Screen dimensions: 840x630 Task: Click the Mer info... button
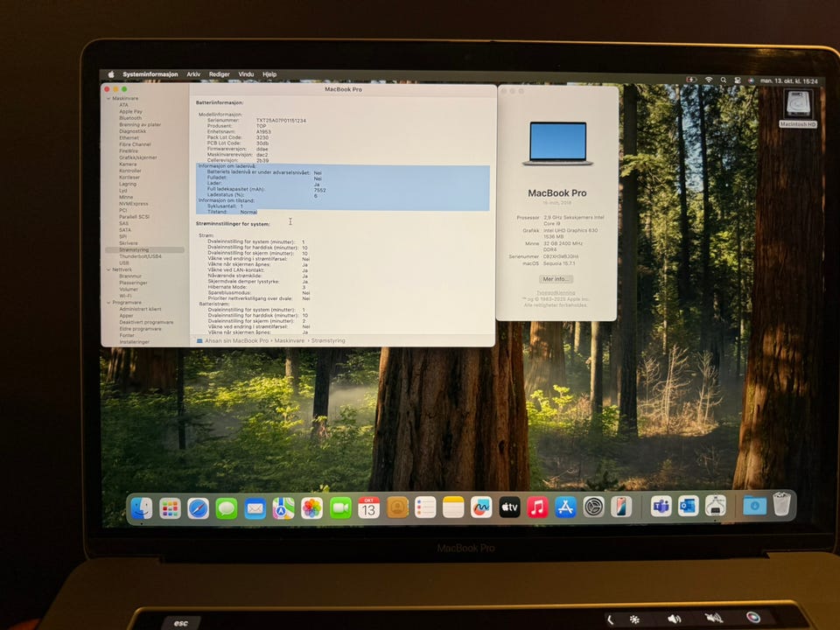click(556, 279)
